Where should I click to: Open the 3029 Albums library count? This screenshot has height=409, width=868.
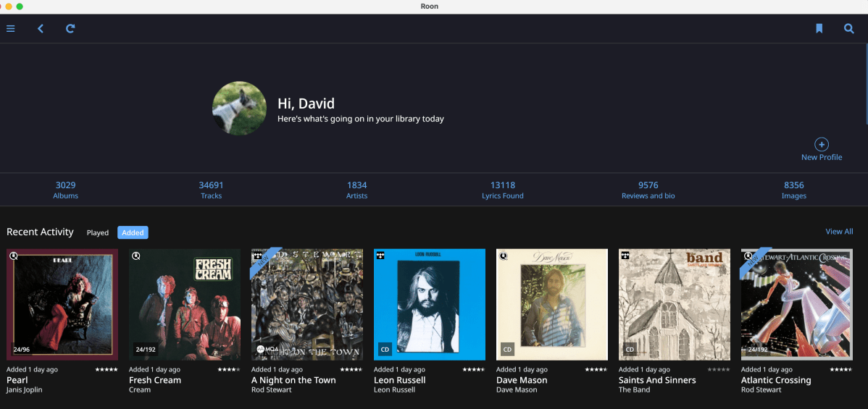(65, 190)
